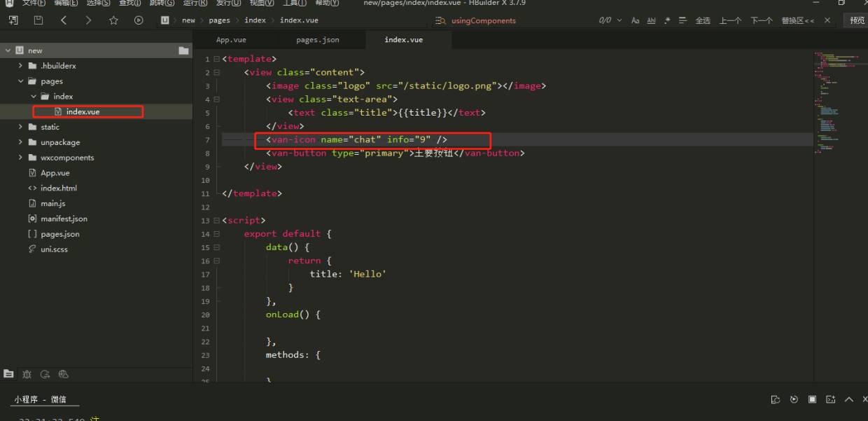
Task: Click the Run play icon in toolbar
Action: tap(139, 20)
